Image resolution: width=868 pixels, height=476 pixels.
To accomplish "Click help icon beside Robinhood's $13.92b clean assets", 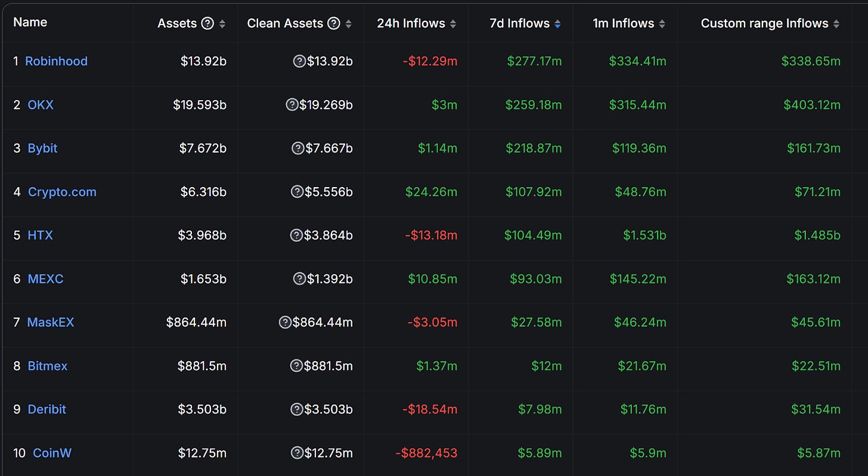I will click(x=299, y=61).
